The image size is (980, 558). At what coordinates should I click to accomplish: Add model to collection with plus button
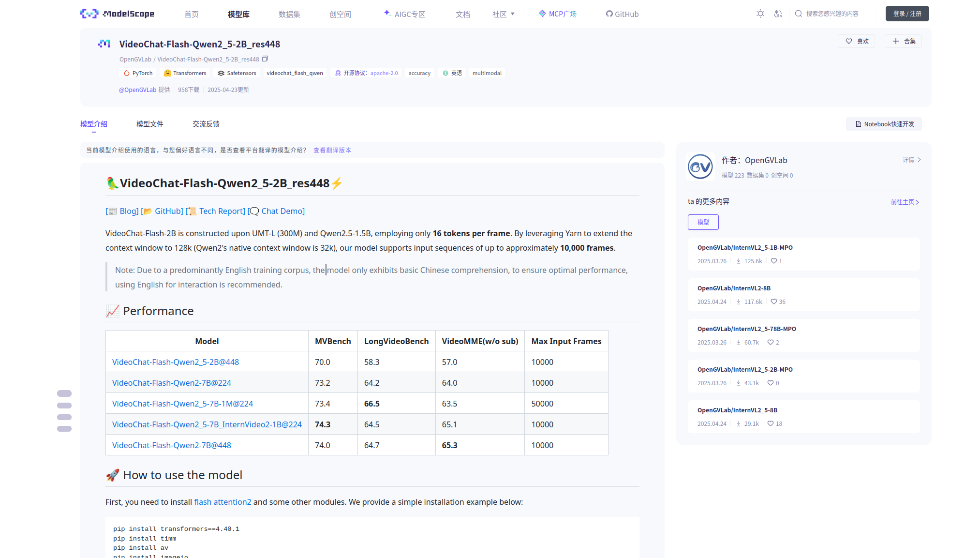tap(903, 42)
